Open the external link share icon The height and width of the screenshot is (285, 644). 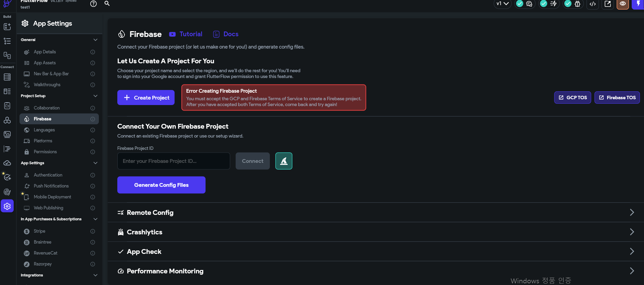pyautogui.click(x=608, y=4)
